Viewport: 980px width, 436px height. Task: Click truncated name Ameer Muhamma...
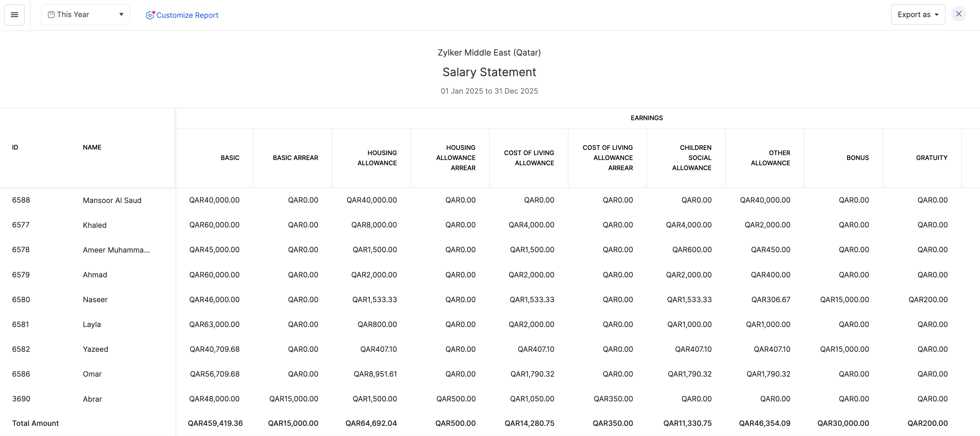pyautogui.click(x=116, y=250)
